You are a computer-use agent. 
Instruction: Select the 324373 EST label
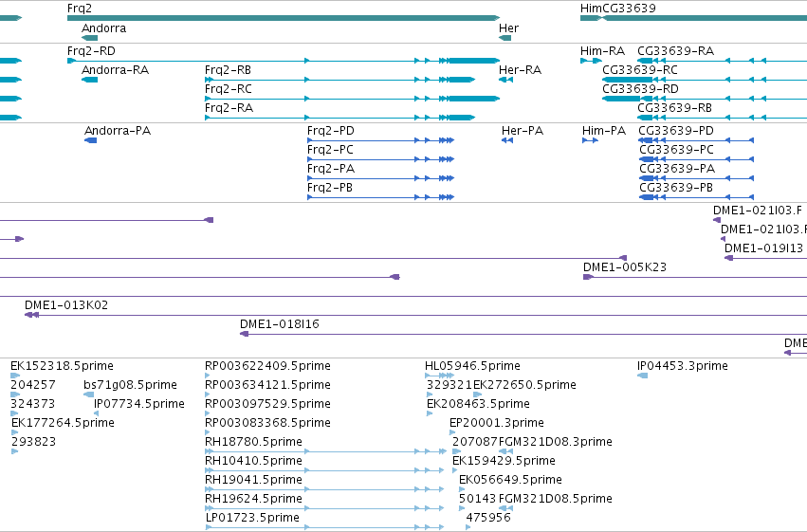click(32, 404)
